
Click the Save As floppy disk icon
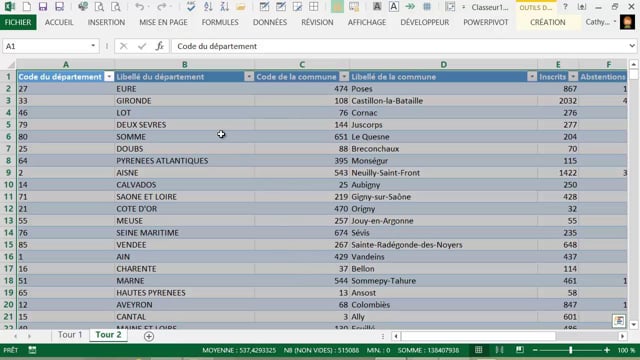pyautogui.click(x=60, y=7)
